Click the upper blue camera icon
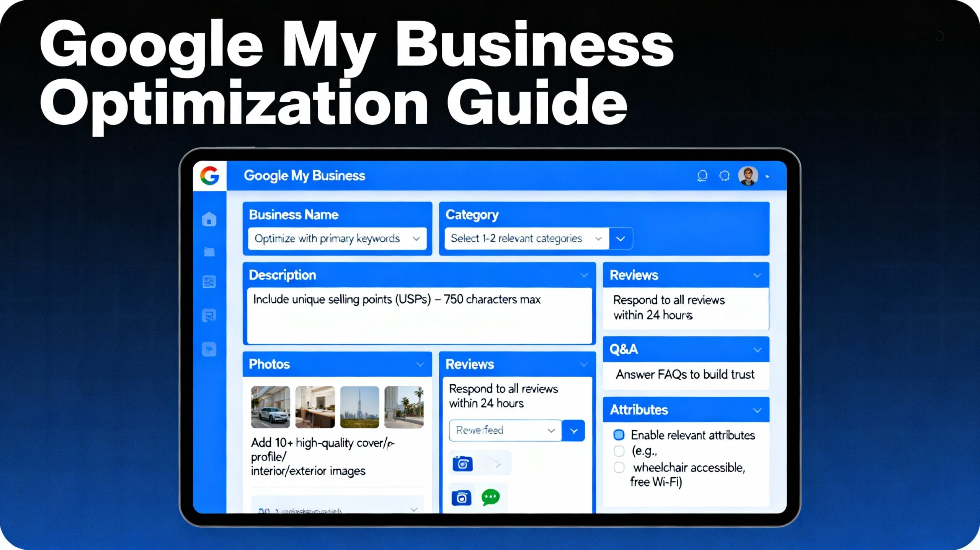Image resolution: width=980 pixels, height=550 pixels. point(462,464)
